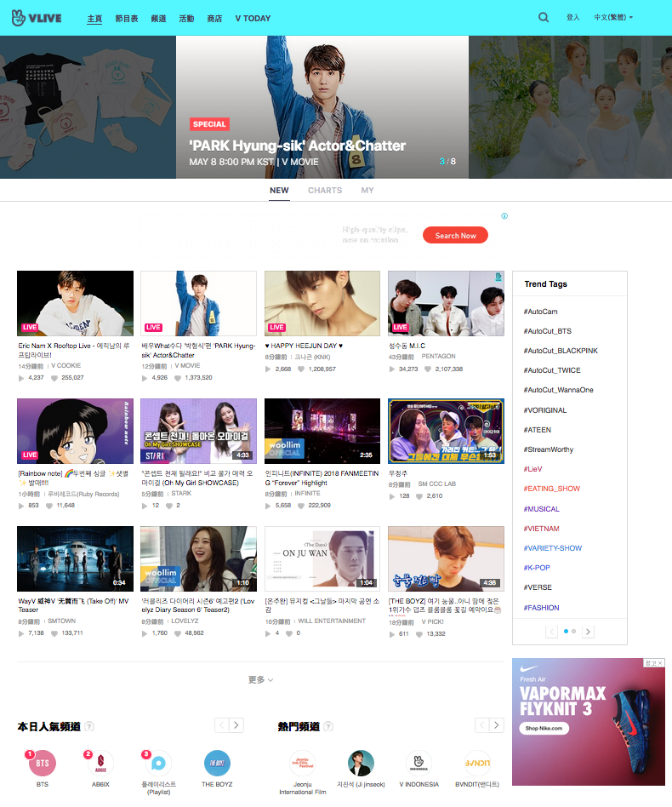Open the Rainbow note live thumbnail
The height and width of the screenshot is (807, 672).
pos(75,431)
